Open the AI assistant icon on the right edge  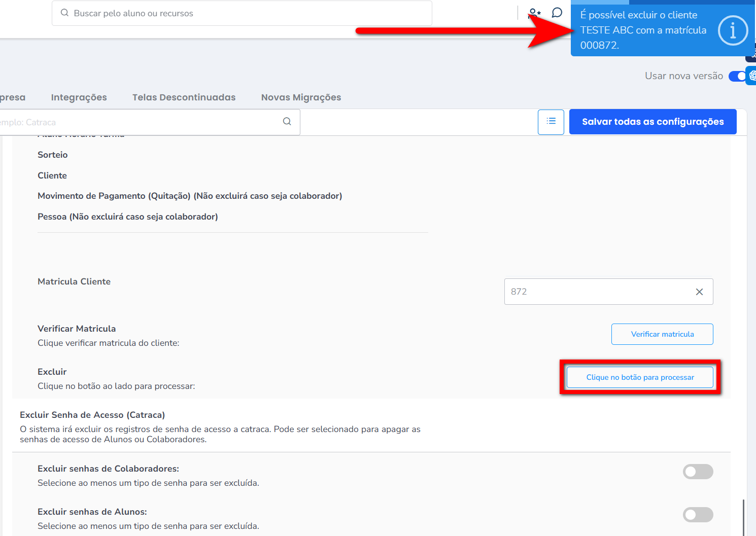(752, 76)
